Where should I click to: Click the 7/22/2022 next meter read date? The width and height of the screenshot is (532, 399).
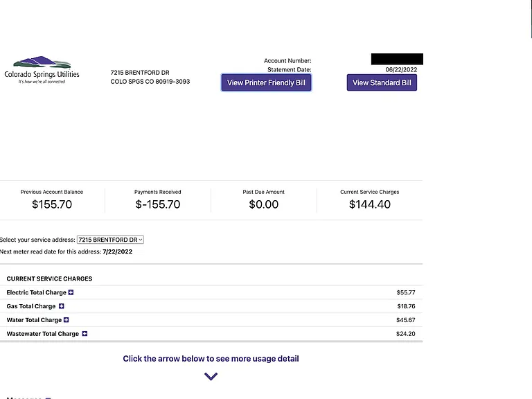tap(117, 251)
